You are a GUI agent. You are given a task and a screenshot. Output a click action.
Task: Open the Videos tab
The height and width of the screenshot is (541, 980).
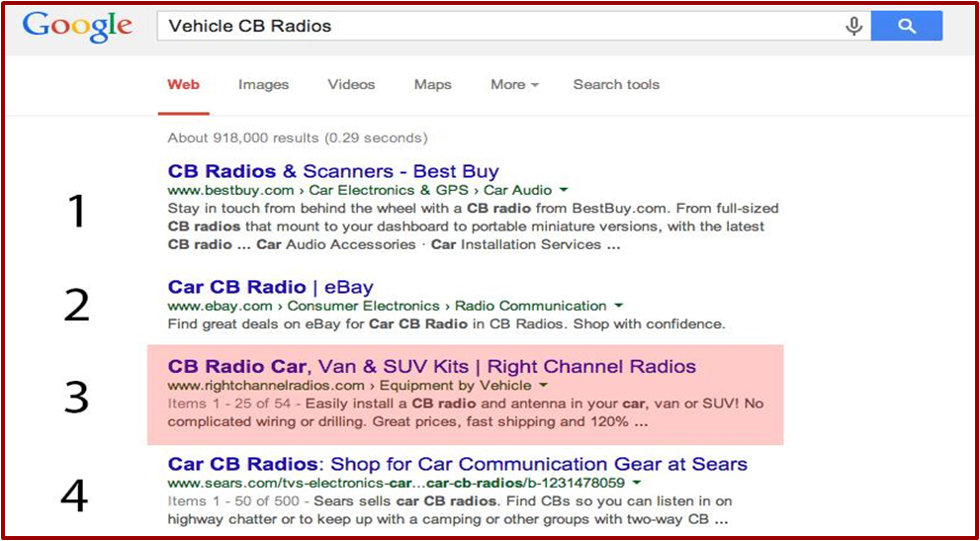(x=351, y=85)
